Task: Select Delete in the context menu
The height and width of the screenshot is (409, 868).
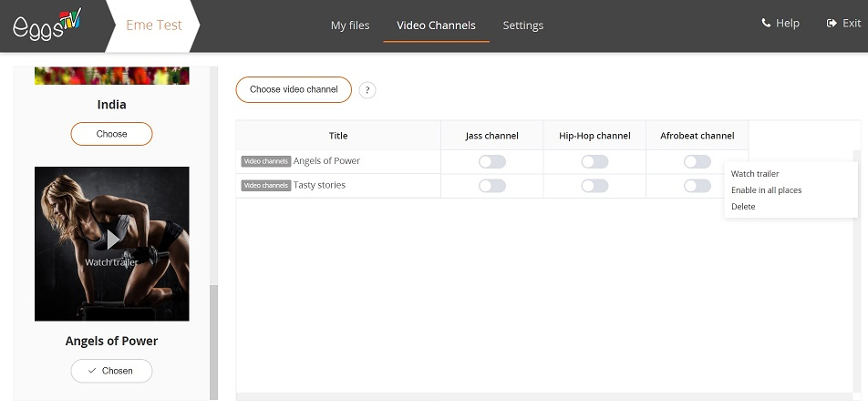Action: coord(743,207)
